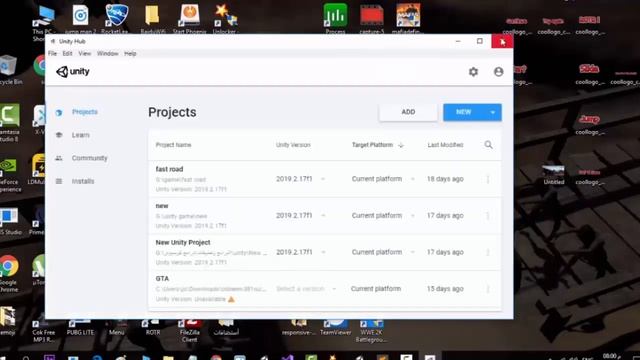Expand the NEW button dropdown arrow
The height and width of the screenshot is (360, 640).
tap(493, 112)
